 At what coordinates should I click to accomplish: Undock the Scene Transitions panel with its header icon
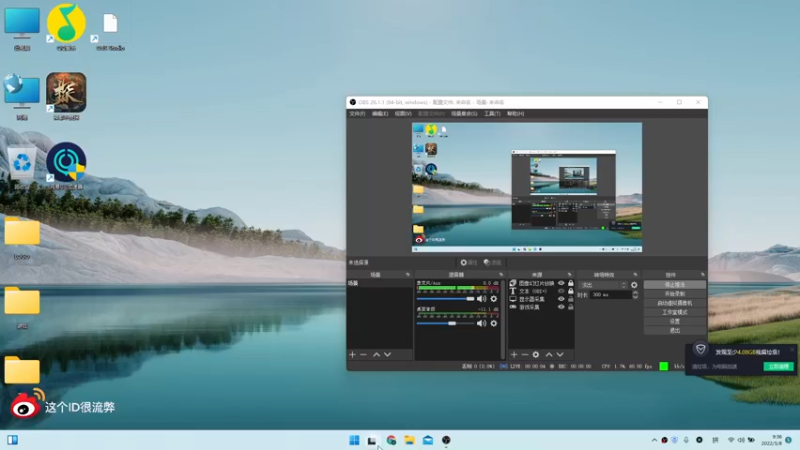coord(635,274)
